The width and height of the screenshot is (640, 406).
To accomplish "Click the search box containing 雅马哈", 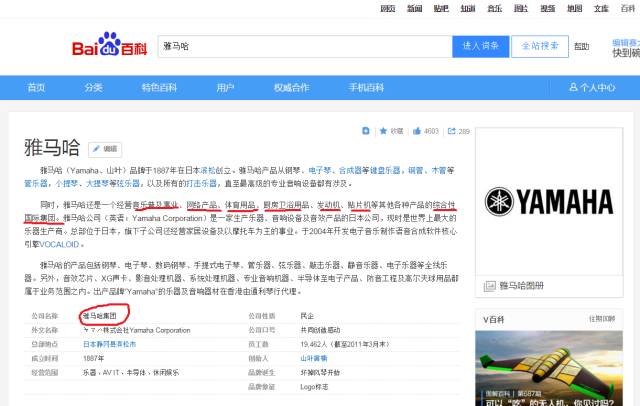I will (305, 46).
